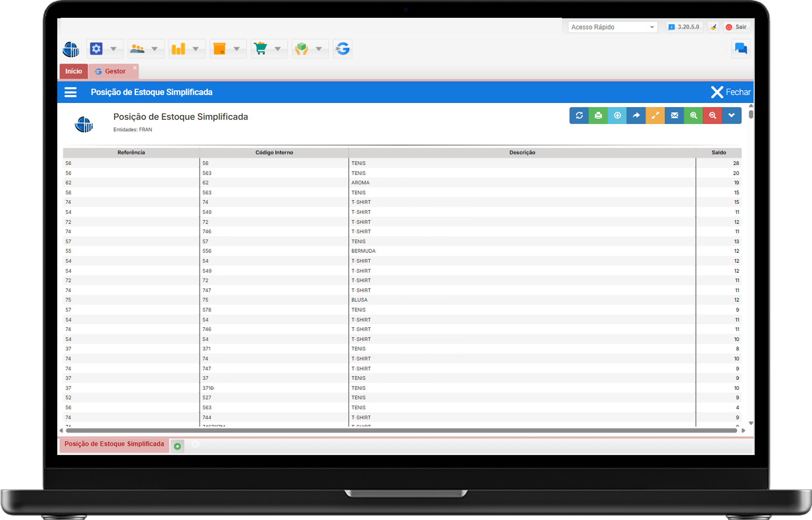The width and height of the screenshot is (812, 520).
Task: Zoom out with red magnifier icon
Action: pyautogui.click(x=713, y=115)
